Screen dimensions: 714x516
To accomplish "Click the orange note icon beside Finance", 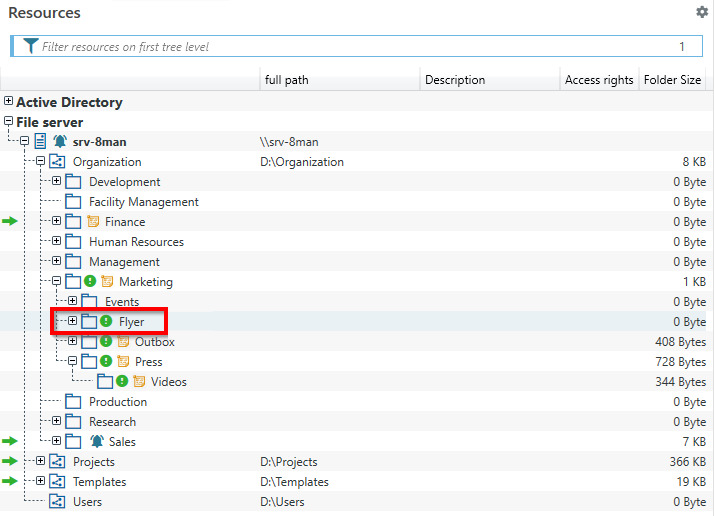I will click(x=93, y=222).
